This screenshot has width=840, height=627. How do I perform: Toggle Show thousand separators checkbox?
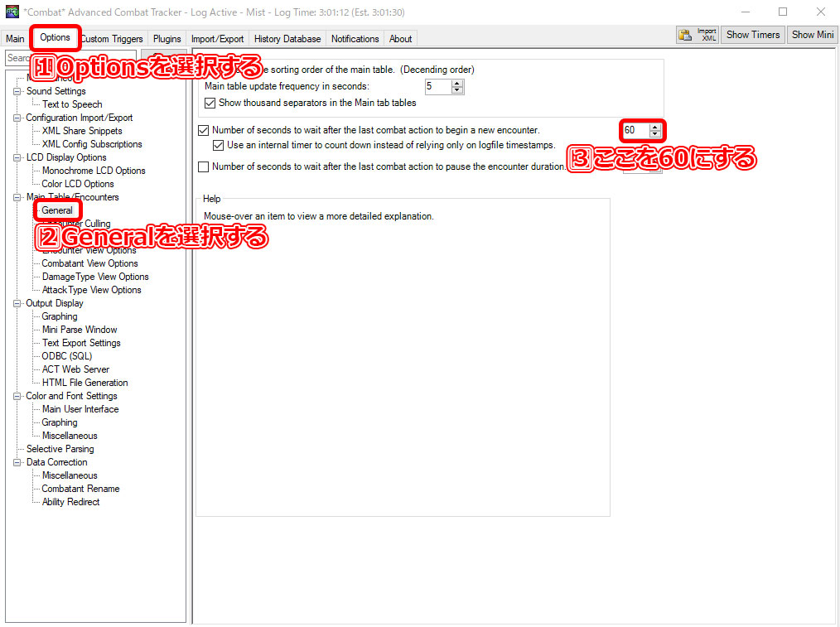click(210, 104)
